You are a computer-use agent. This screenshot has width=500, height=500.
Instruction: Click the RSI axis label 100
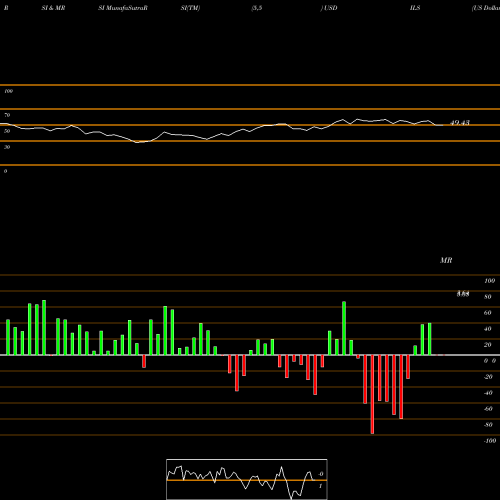pos(8,91)
